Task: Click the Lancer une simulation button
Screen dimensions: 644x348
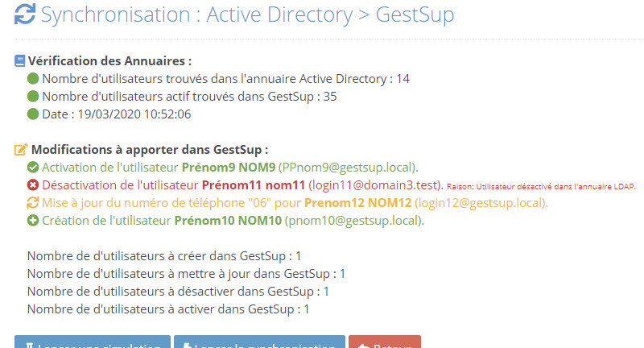Action: (93, 342)
